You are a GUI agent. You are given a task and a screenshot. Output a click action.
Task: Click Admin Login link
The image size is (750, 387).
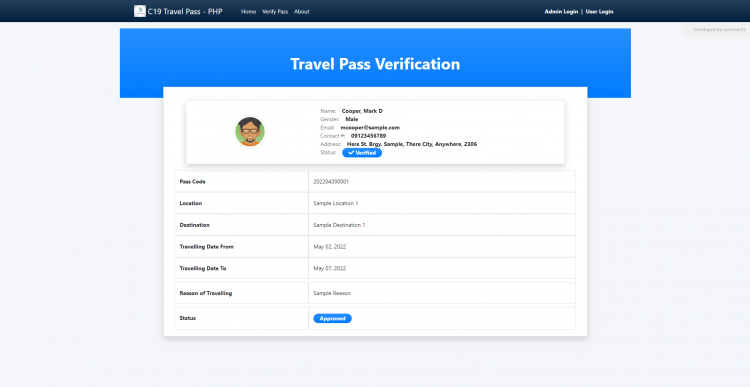(561, 11)
